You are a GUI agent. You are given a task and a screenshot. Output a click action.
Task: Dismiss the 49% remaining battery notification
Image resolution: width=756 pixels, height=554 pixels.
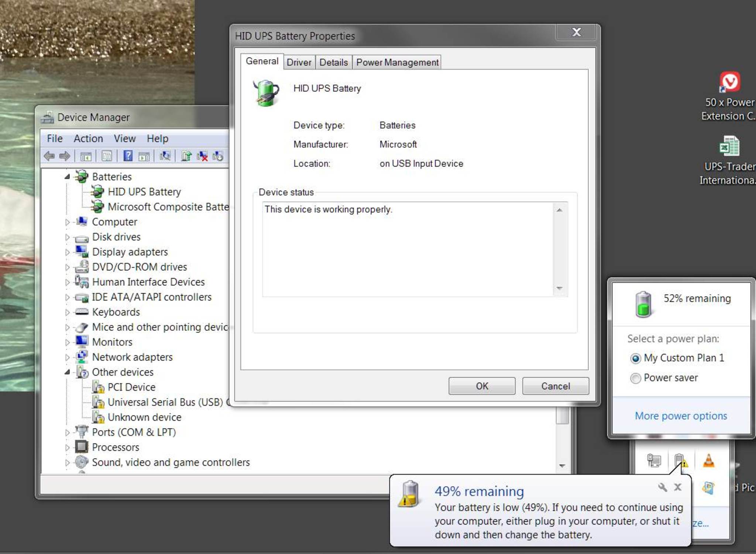pos(678,487)
